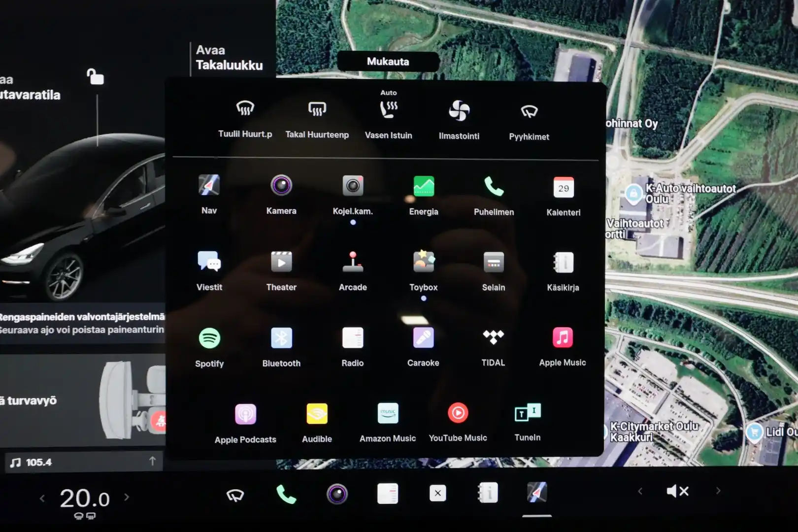Open Apple Podcasts

coord(245,414)
